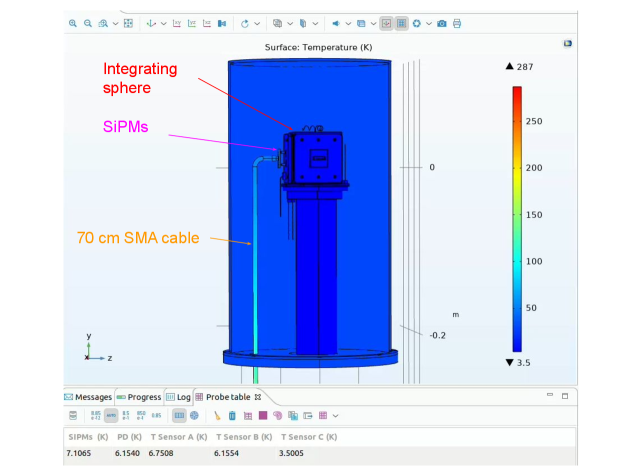The height and width of the screenshot is (476, 634).
Task: Expand the scene light settings dropdown
Action: click(x=347, y=23)
